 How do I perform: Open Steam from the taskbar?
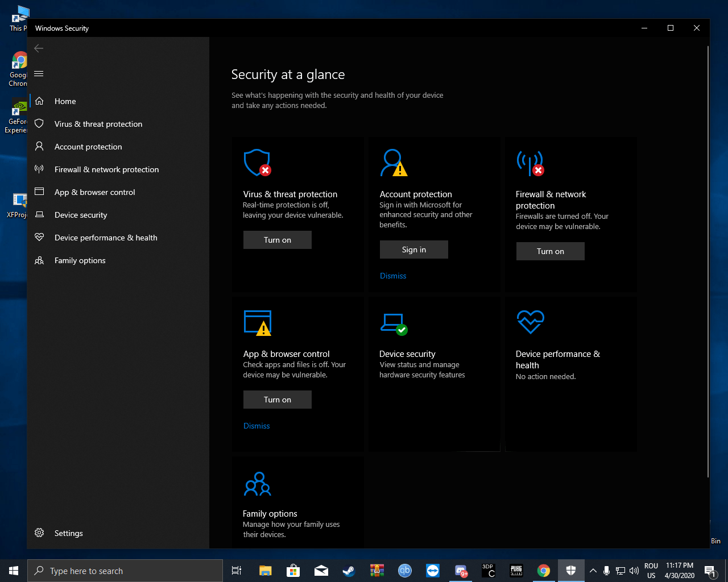(349, 571)
